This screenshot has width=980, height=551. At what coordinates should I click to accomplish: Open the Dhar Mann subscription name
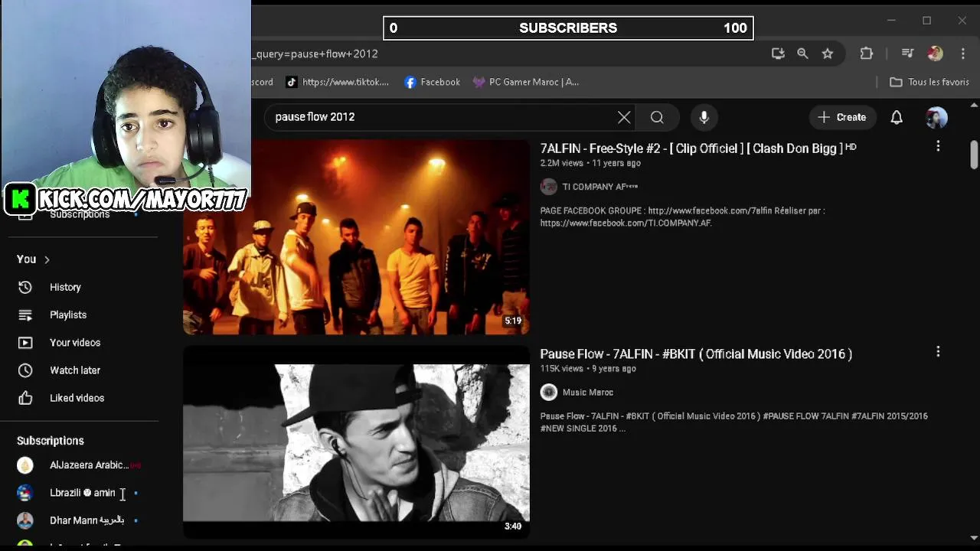pos(87,520)
